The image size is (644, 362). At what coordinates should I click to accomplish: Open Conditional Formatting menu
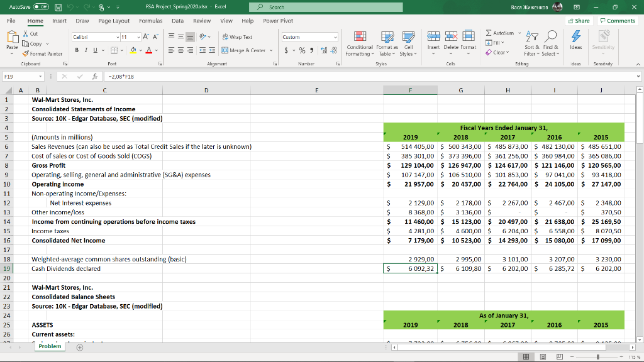pos(360,43)
